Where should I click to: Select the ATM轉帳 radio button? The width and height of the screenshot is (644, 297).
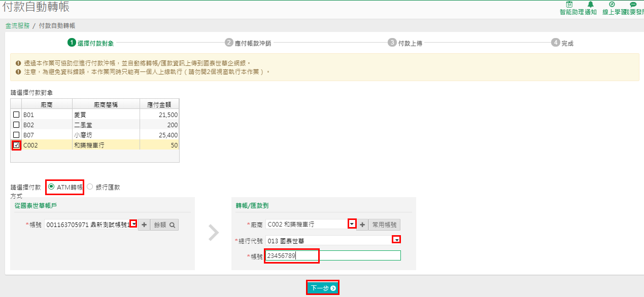point(51,187)
